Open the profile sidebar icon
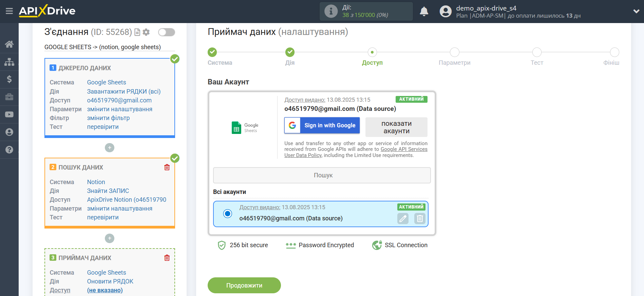Image resolution: width=644 pixels, height=296 pixels. (x=9, y=132)
